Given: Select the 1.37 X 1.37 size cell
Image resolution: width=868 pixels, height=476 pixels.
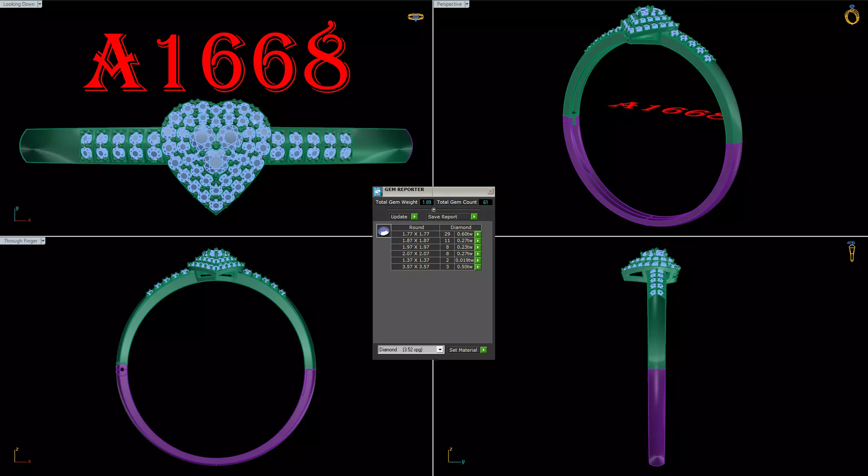Looking at the screenshot, I should pyautogui.click(x=415, y=260).
